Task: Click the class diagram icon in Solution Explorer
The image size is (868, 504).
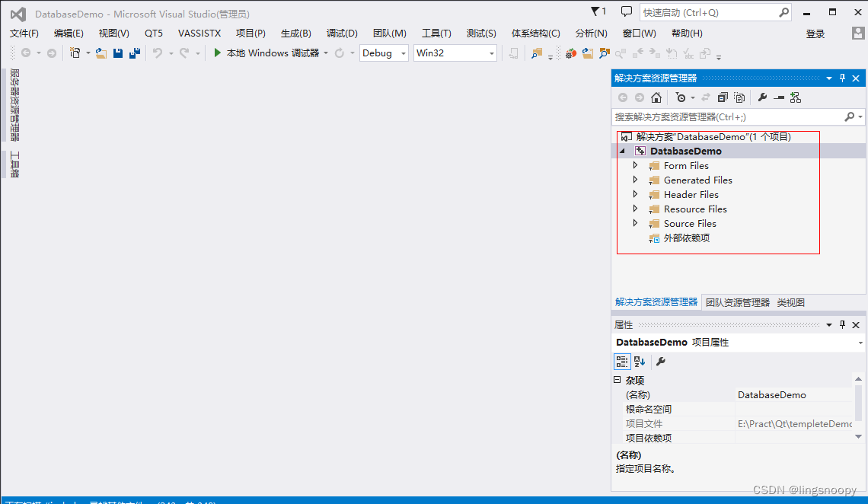Action: [796, 97]
